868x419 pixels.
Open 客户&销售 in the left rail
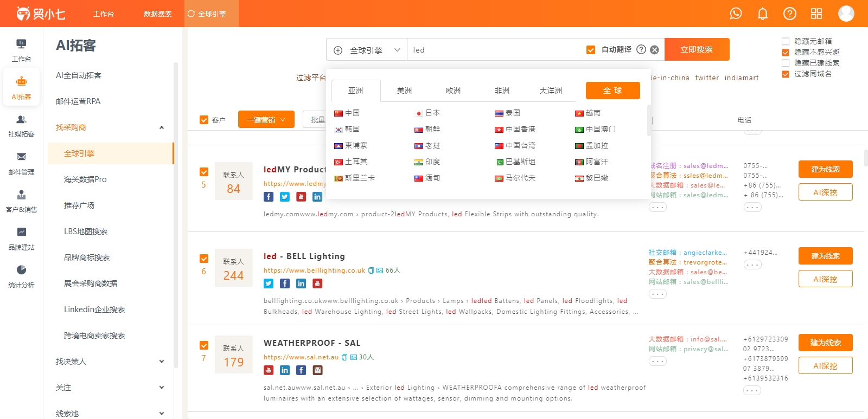21,201
